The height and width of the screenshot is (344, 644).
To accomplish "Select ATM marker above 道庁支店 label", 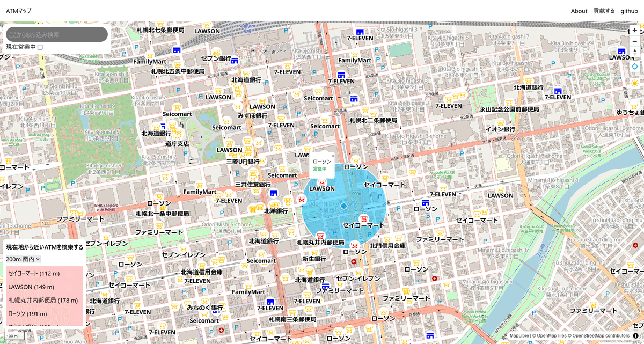I will tap(177, 137).
